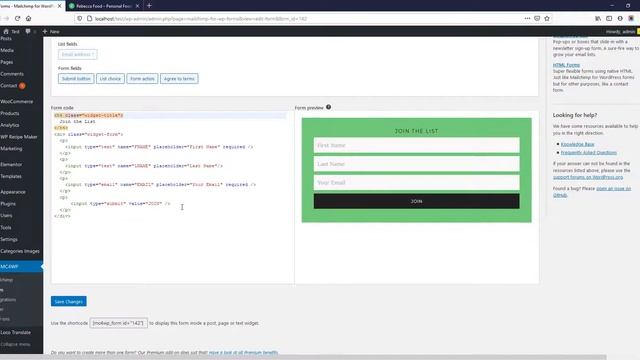Close the Rebecca Food browser tab
This screenshot has width=640, height=360.
click(x=137, y=6)
